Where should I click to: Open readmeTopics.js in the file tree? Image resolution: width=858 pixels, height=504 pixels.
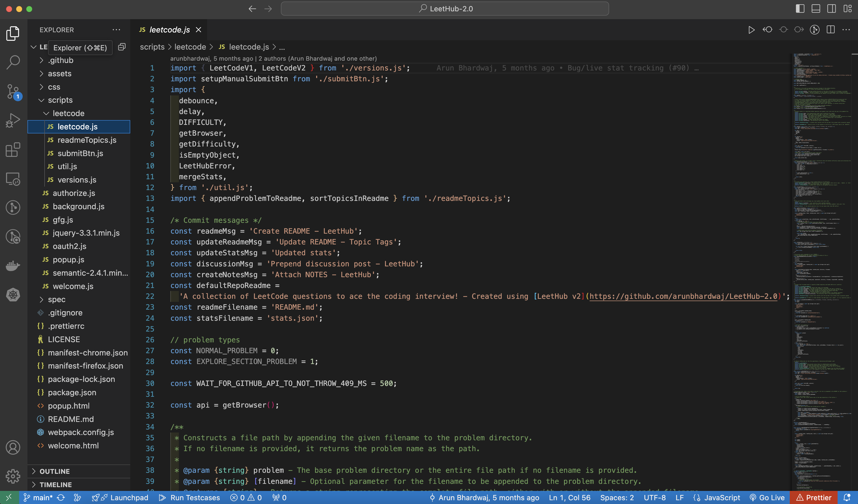pyautogui.click(x=87, y=140)
